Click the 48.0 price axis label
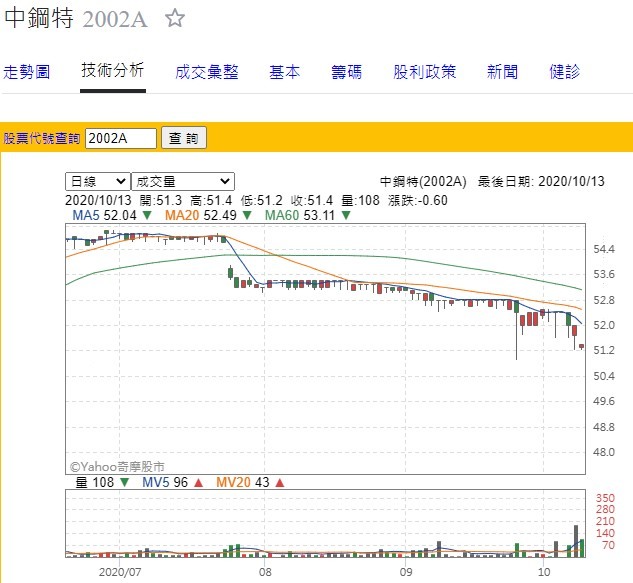 coord(604,452)
